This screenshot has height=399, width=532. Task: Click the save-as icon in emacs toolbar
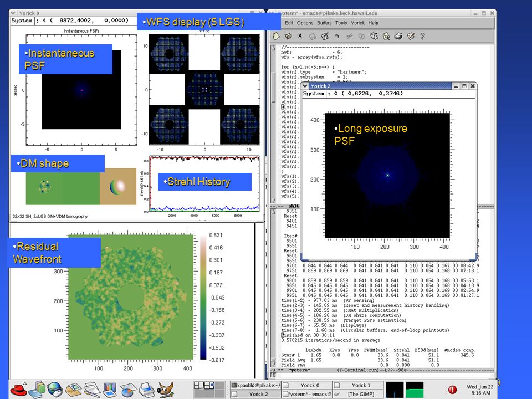325,36
